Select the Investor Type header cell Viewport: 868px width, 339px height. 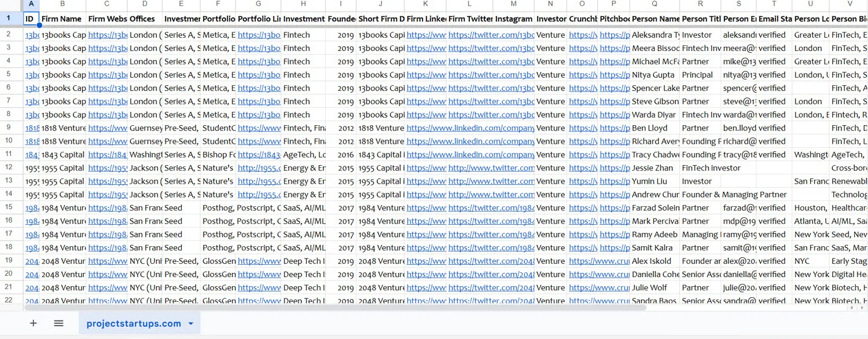(x=550, y=19)
